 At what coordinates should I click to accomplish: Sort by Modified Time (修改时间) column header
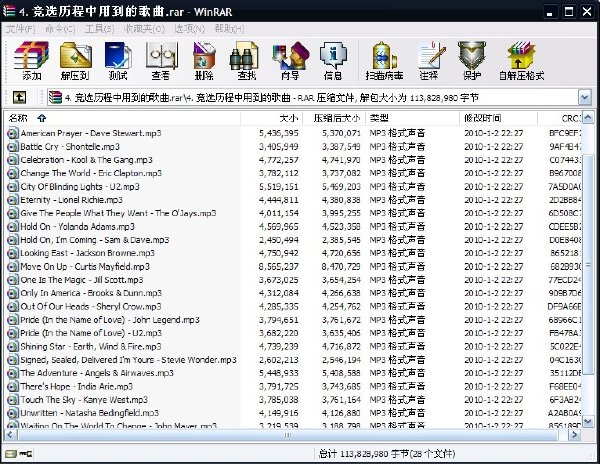tap(499, 118)
